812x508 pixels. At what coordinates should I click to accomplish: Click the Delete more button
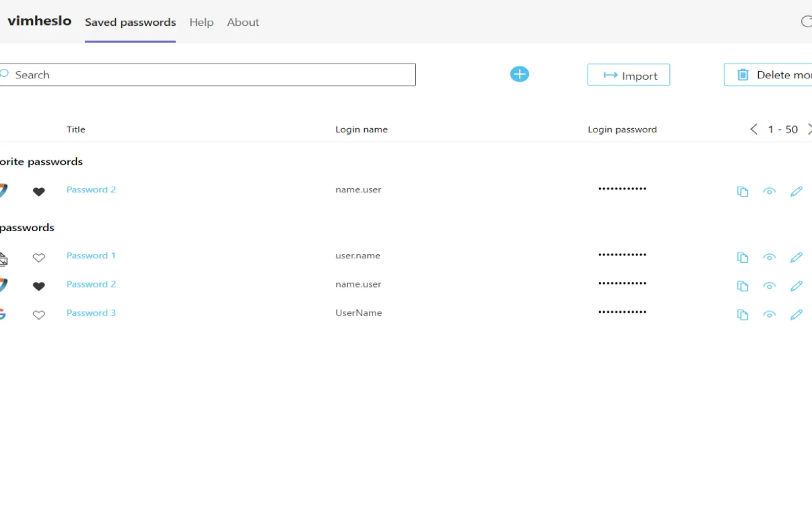click(x=768, y=75)
